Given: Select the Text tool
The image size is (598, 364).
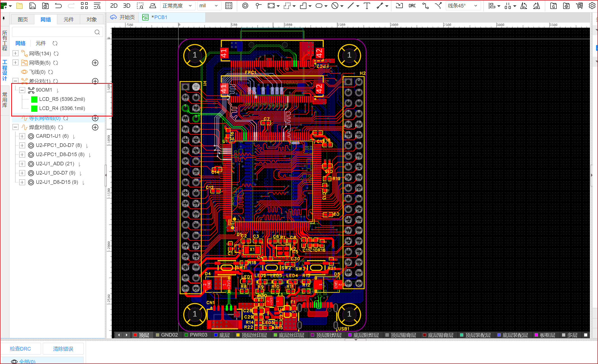Looking at the screenshot, I should pyautogui.click(x=367, y=6).
